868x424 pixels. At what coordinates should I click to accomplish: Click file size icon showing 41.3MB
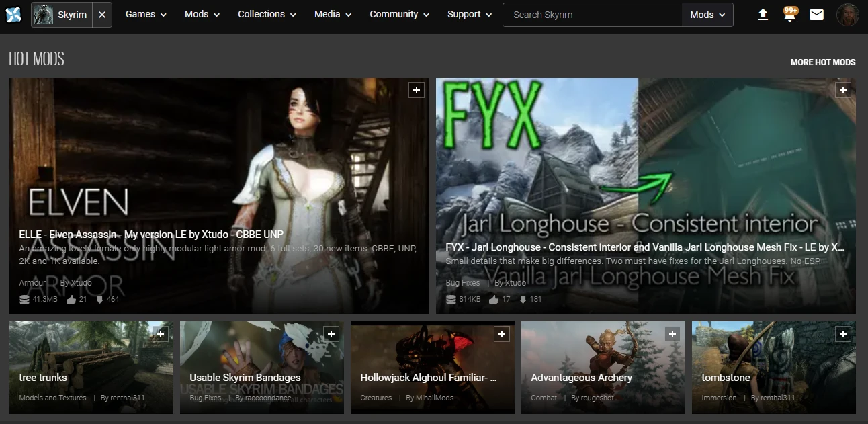24,299
